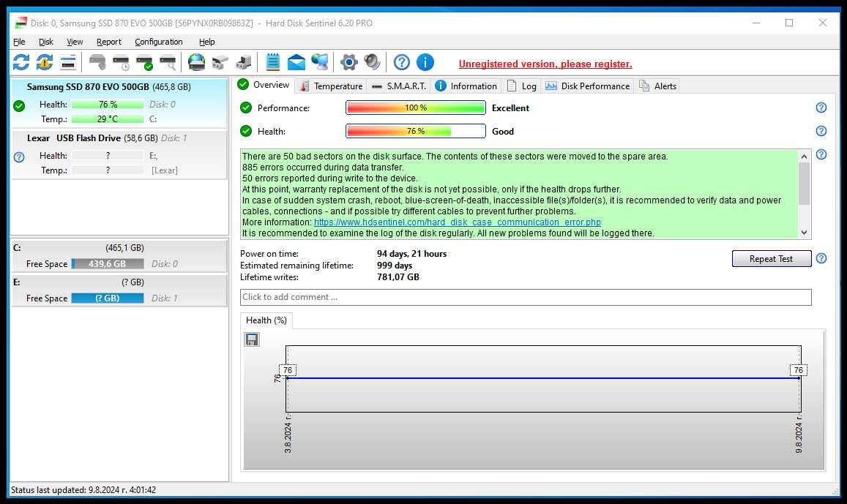Open configuration via the gear icon
This screenshot has height=504, width=847.
(x=349, y=63)
